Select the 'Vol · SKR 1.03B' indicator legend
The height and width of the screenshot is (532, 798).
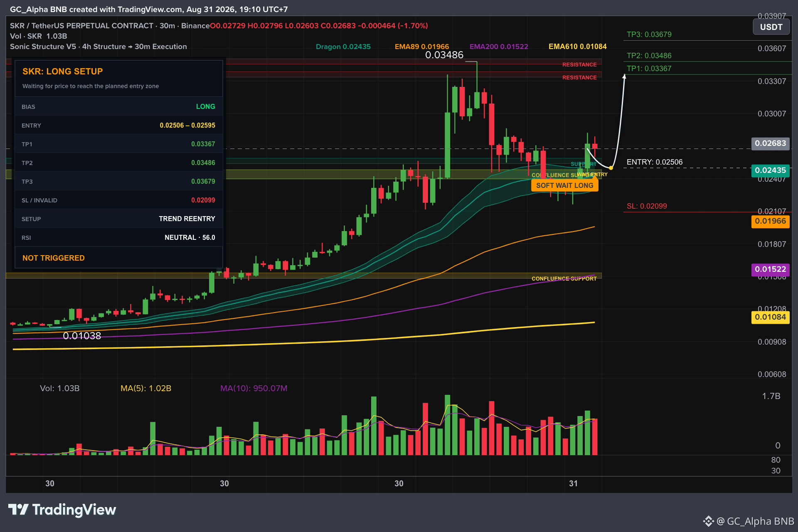pyautogui.click(x=39, y=36)
